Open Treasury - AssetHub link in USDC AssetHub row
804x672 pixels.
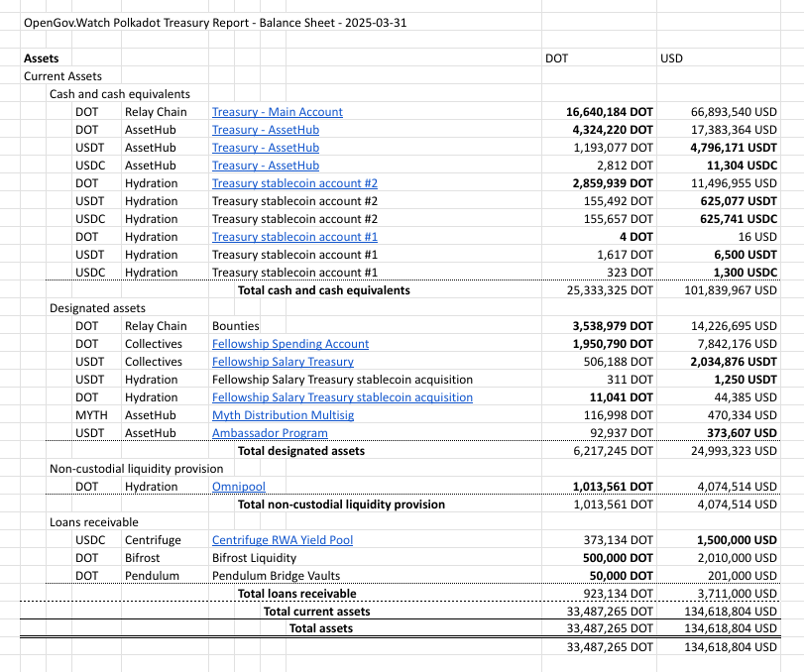click(x=266, y=166)
